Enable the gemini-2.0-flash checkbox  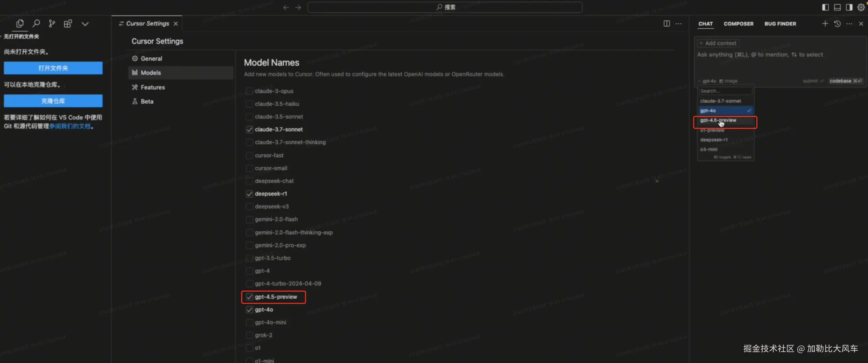[249, 219]
